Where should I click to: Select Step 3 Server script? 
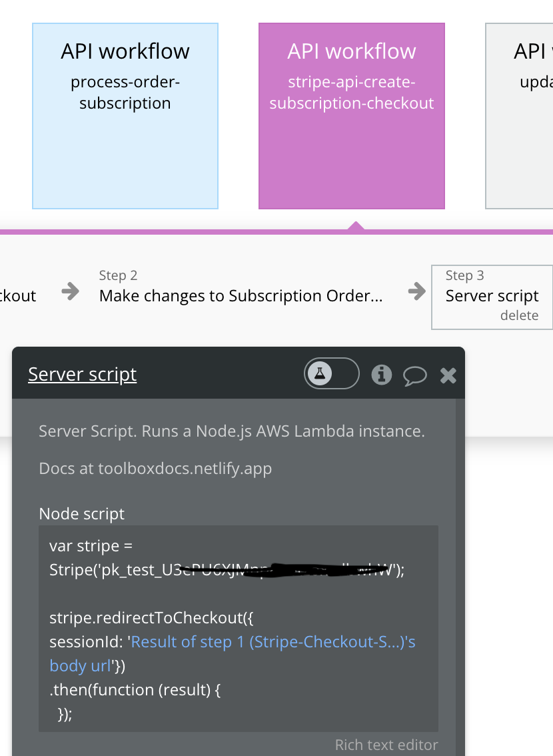tap(492, 295)
